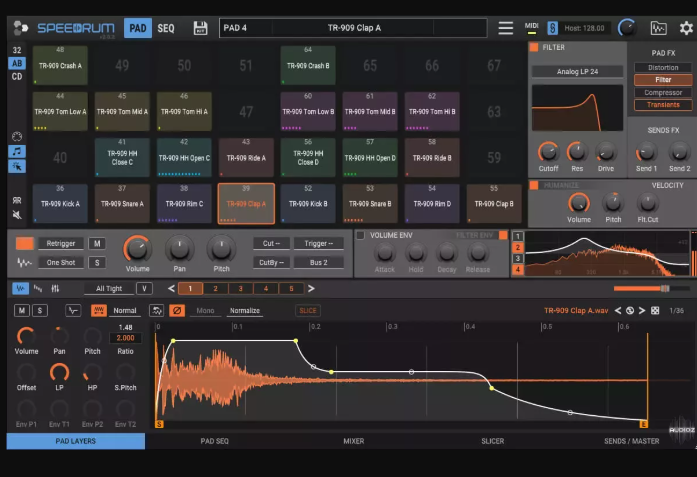Click the random sample dice icon
697x477 pixels.
pyautogui.click(x=655, y=310)
